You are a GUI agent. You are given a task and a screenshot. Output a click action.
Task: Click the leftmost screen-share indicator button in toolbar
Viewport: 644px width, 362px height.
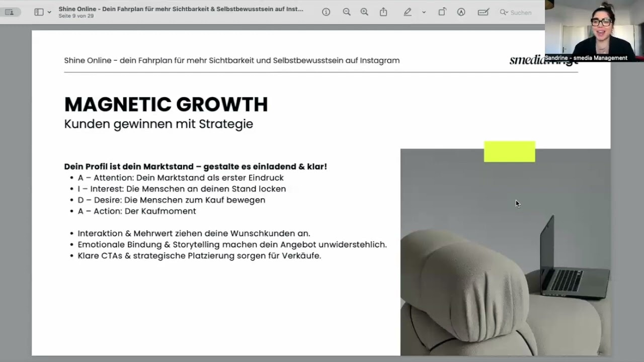click(x=10, y=12)
